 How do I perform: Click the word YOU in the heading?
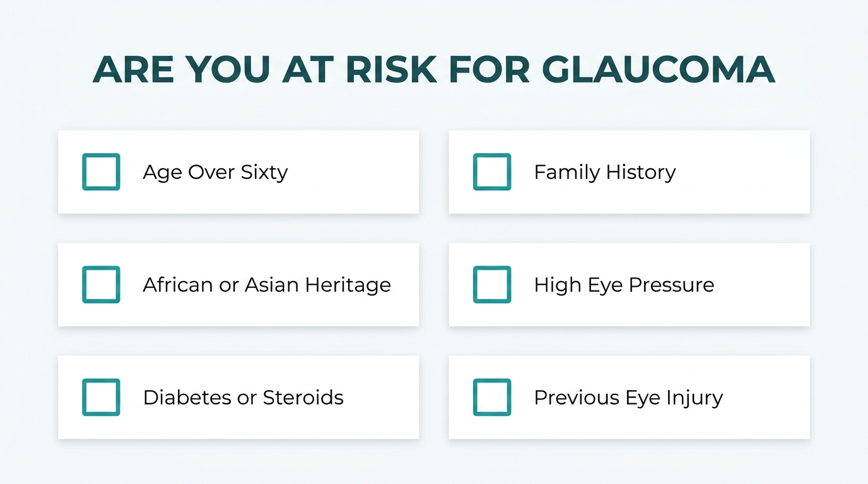226,69
